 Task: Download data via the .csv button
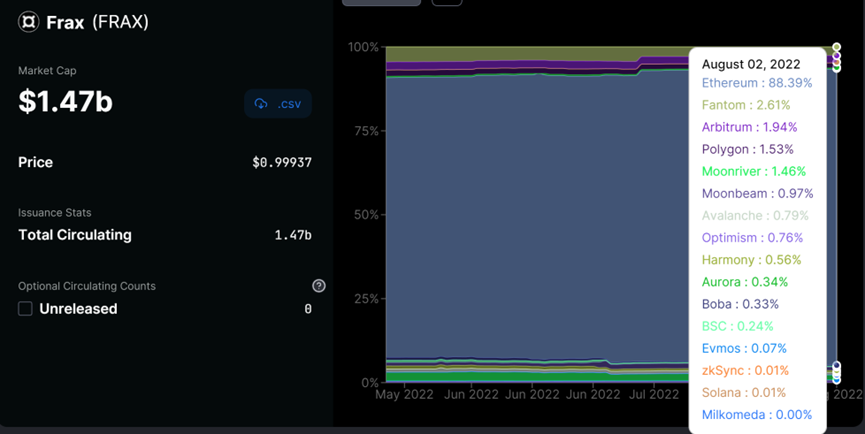(278, 104)
